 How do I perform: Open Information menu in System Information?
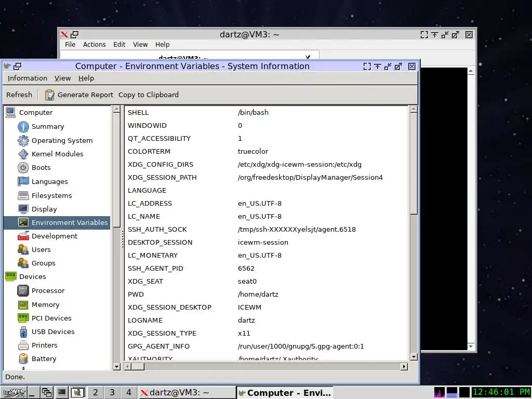(x=28, y=78)
